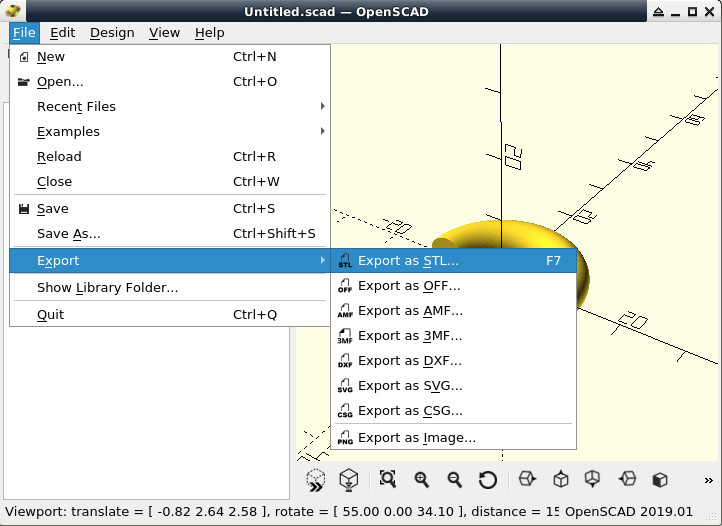
Task: Select Save As... in the File menu
Action: (x=170, y=234)
